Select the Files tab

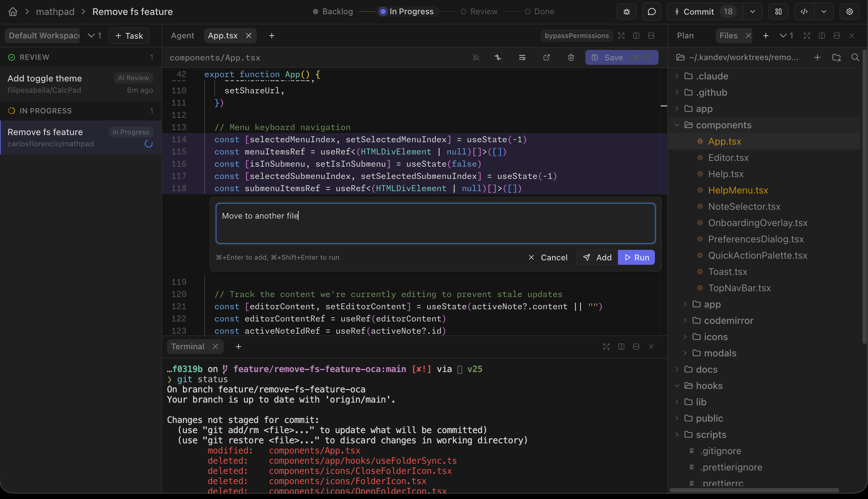tap(728, 36)
